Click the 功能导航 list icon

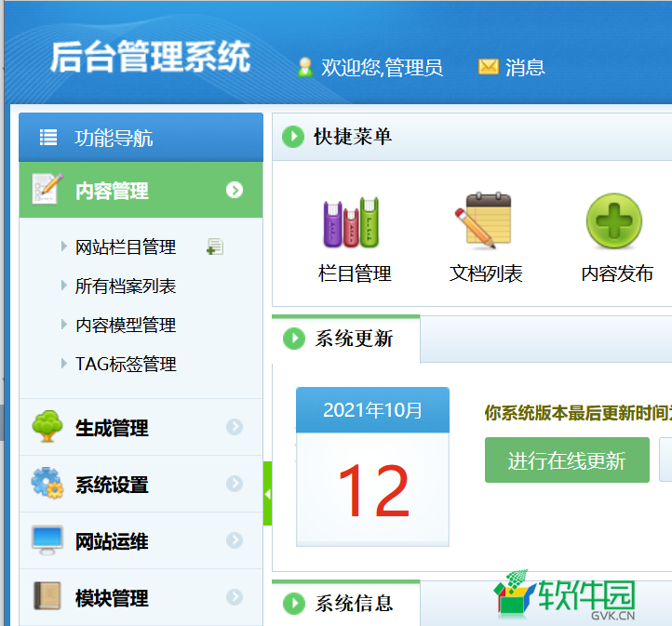point(48,138)
